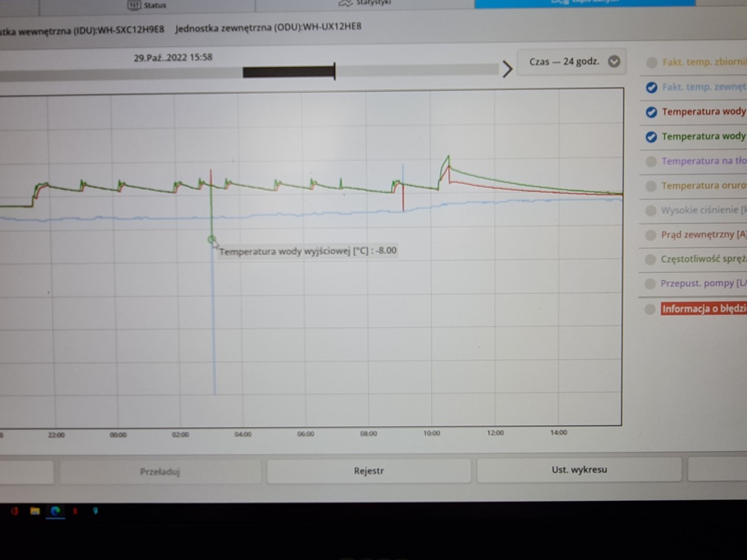Click the green data point marker on chart
This screenshot has height=560, width=747.
pyautogui.click(x=212, y=240)
